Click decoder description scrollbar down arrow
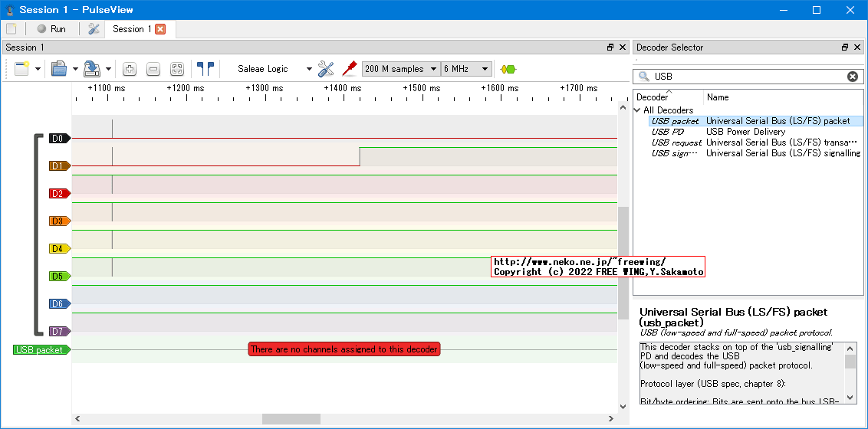868x429 pixels. coord(850,398)
